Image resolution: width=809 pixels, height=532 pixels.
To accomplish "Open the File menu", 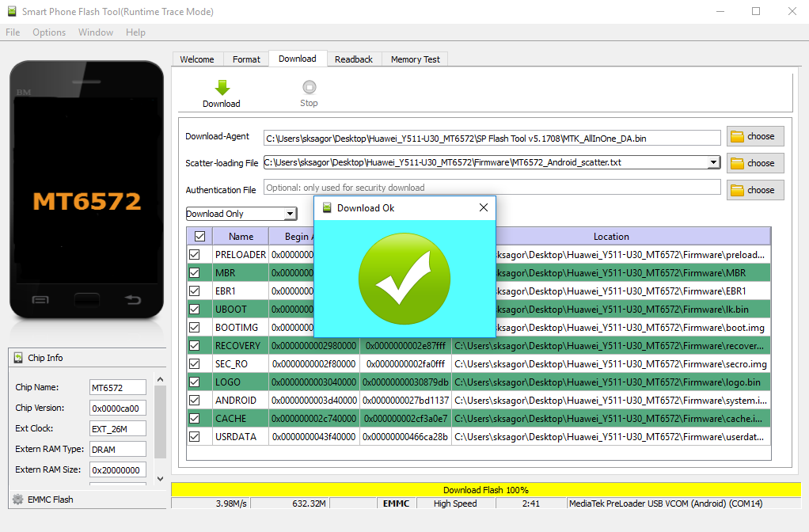I will click(x=13, y=32).
